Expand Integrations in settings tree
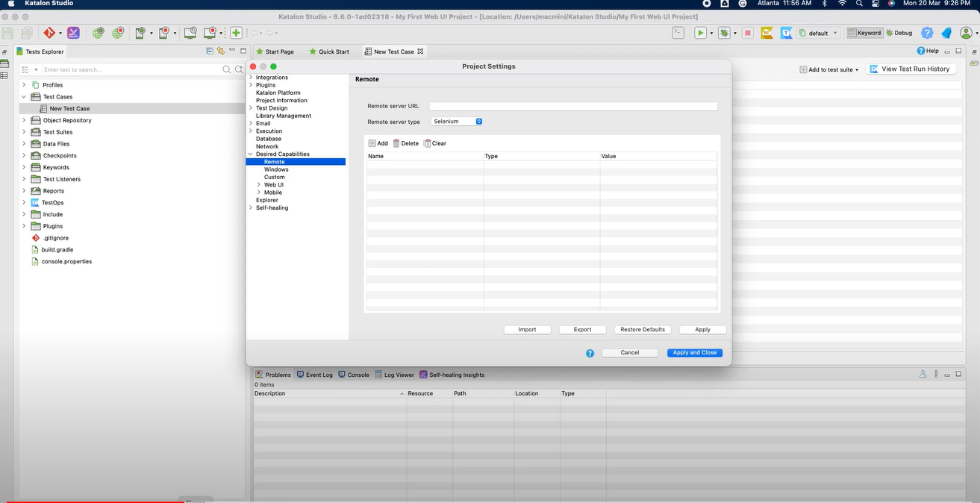Viewport: 980px width, 503px height. tap(251, 78)
